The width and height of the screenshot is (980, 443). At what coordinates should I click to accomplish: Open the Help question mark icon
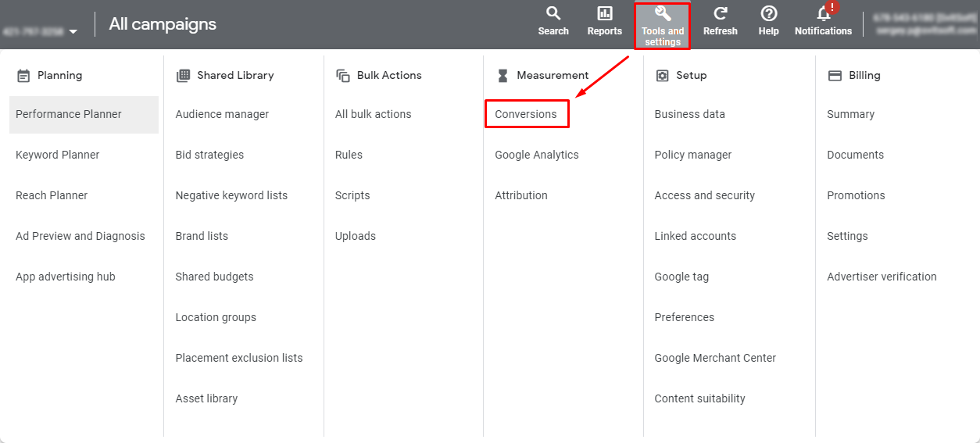(x=769, y=13)
